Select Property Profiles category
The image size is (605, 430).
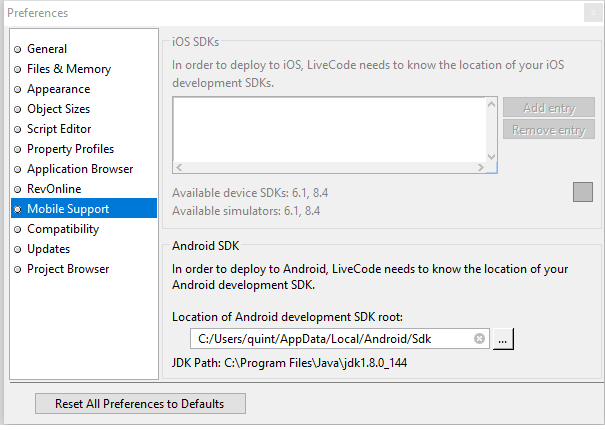click(x=70, y=149)
